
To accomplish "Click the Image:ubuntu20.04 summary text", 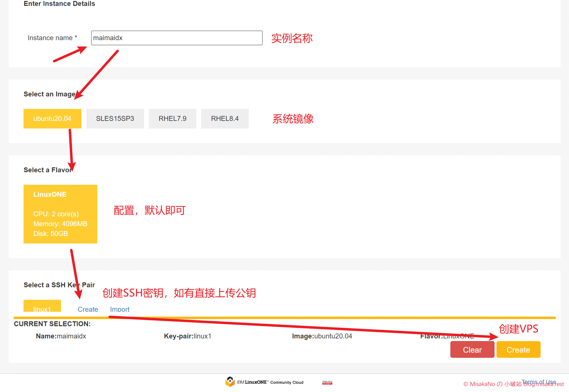I will pos(322,336).
